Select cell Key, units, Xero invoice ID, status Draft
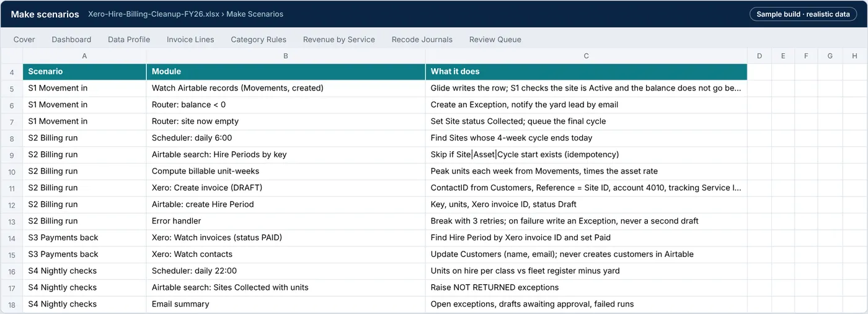868x314 pixels. click(587, 204)
